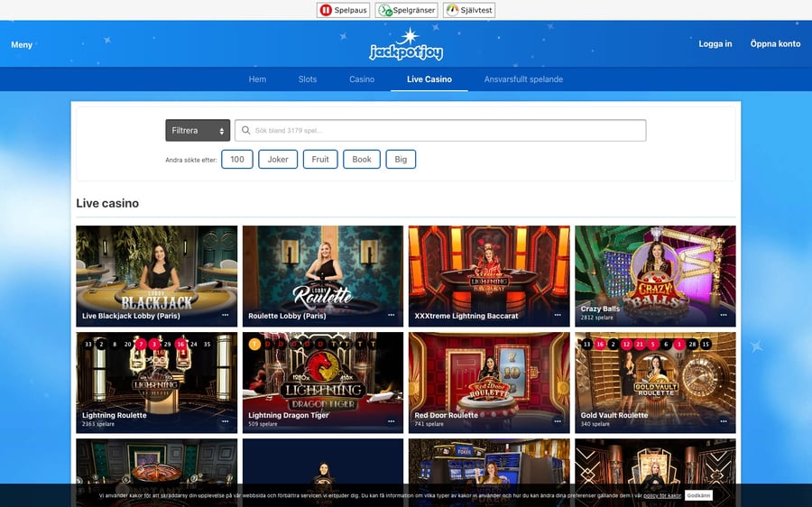Click the Jackpotjoy logo

coord(406,44)
